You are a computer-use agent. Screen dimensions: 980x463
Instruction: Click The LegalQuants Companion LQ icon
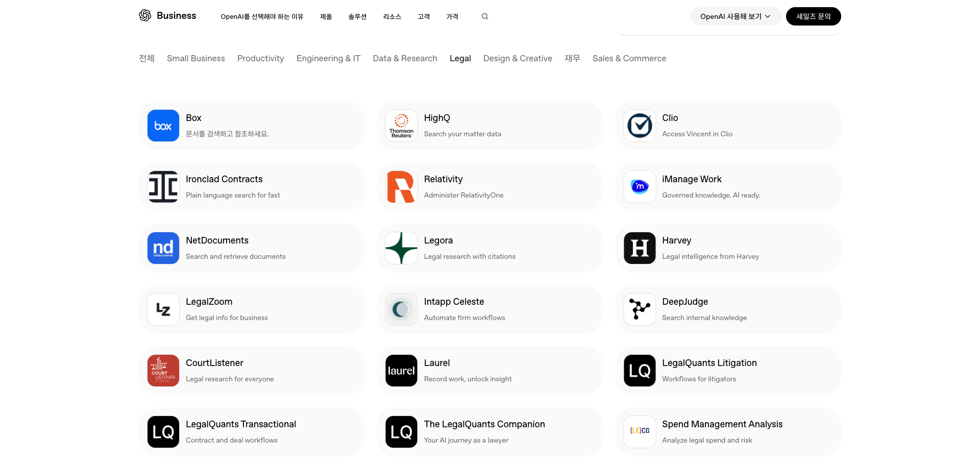(x=401, y=432)
